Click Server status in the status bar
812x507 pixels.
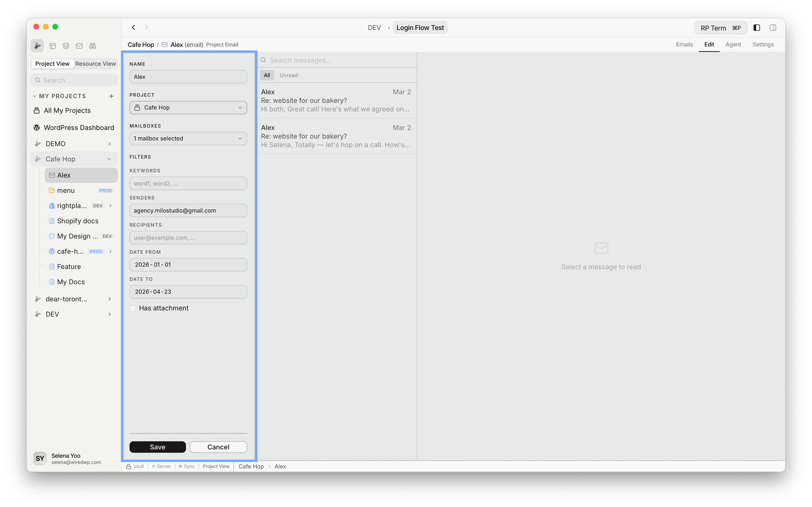(161, 467)
